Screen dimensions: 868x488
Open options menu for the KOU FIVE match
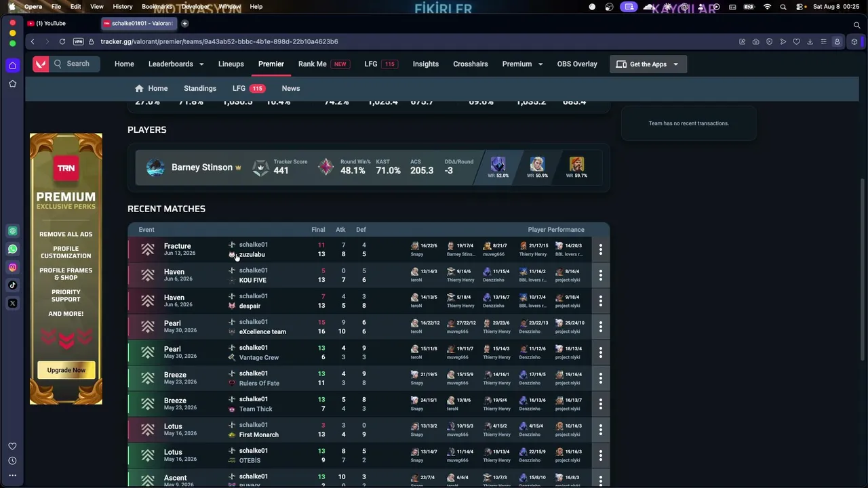pos(600,275)
